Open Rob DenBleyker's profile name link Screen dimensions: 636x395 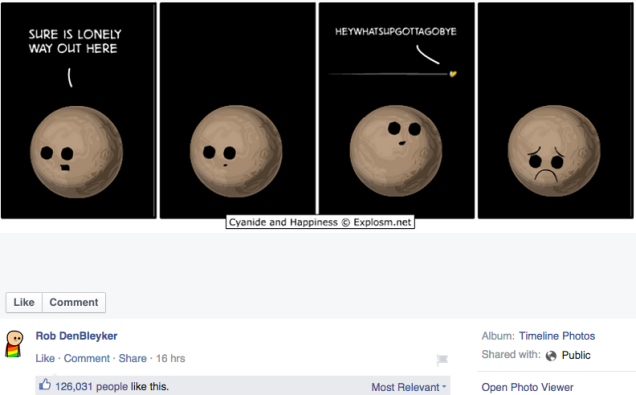tap(76, 336)
